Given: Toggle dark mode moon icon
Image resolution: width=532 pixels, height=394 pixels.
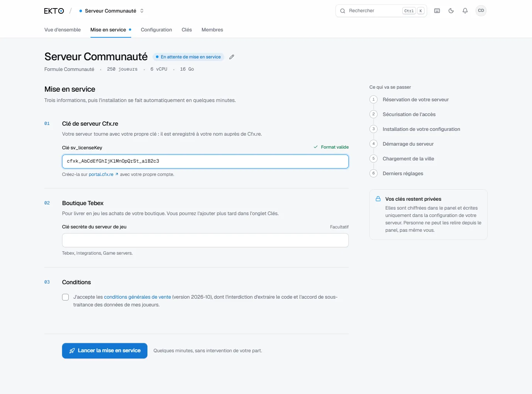Looking at the screenshot, I should click(x=451, y=11).
